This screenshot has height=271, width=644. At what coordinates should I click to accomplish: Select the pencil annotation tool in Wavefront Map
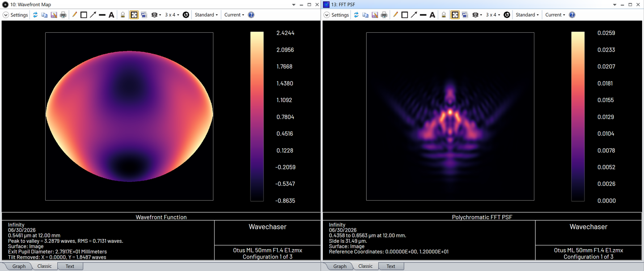pyautogui.click(x=74, y=15)
